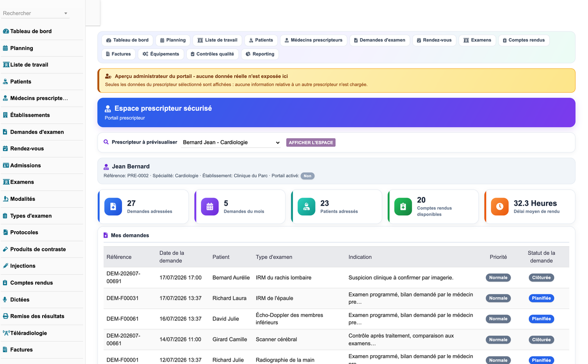Viewport: 588px width, 364px height.
Task: Open Rendez-vous in top navigation bar
Action: 434,40
